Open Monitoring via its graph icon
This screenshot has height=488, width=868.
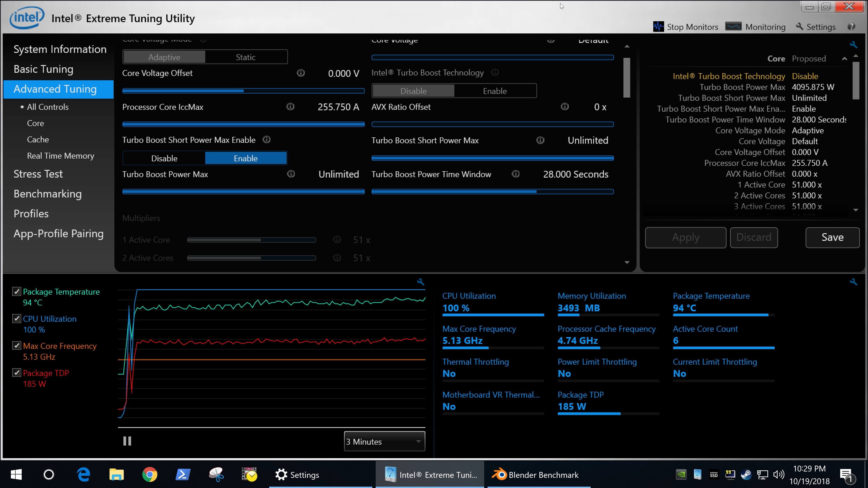tap(733, 27)
